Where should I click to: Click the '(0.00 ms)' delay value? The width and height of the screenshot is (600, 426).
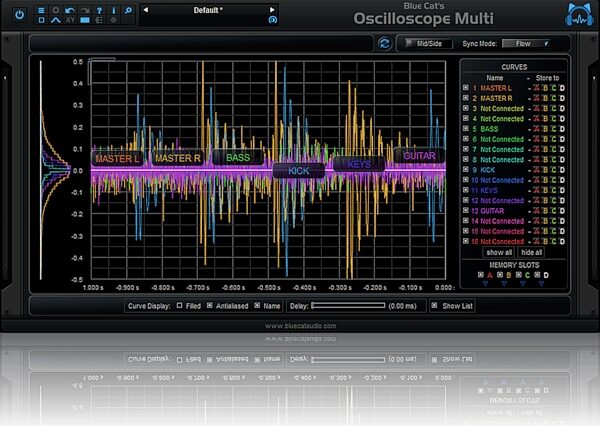[x=402, y=306]
